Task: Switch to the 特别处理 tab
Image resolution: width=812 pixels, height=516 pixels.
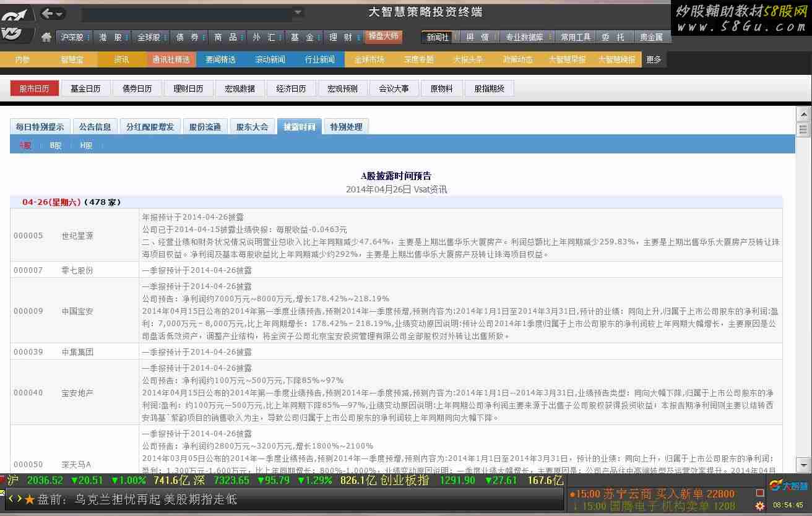Action: pyautogui.click(x=346, y=127)
